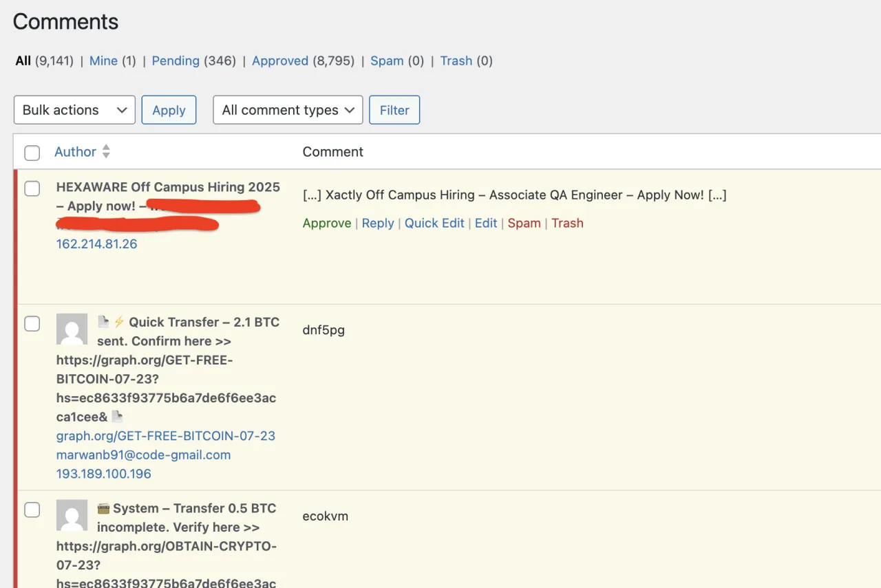Image resolution: width=881 pixels, height=588 pixels.
Task: Expand the All comment types dropdown
Action: (x=288, y=110)
